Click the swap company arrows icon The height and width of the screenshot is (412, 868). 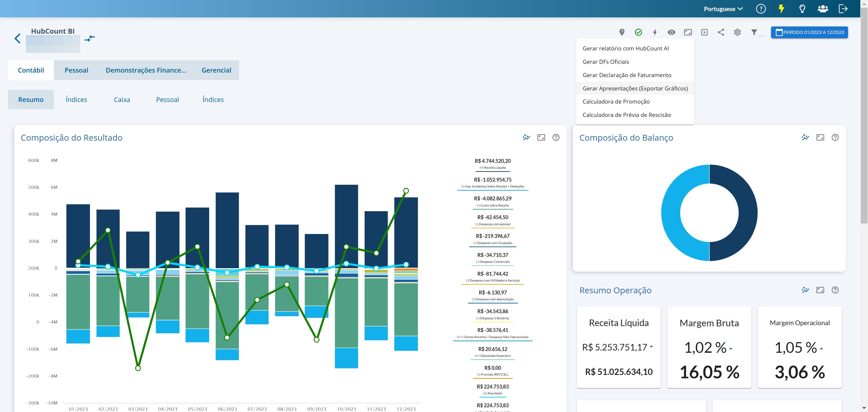click(90, 38)
